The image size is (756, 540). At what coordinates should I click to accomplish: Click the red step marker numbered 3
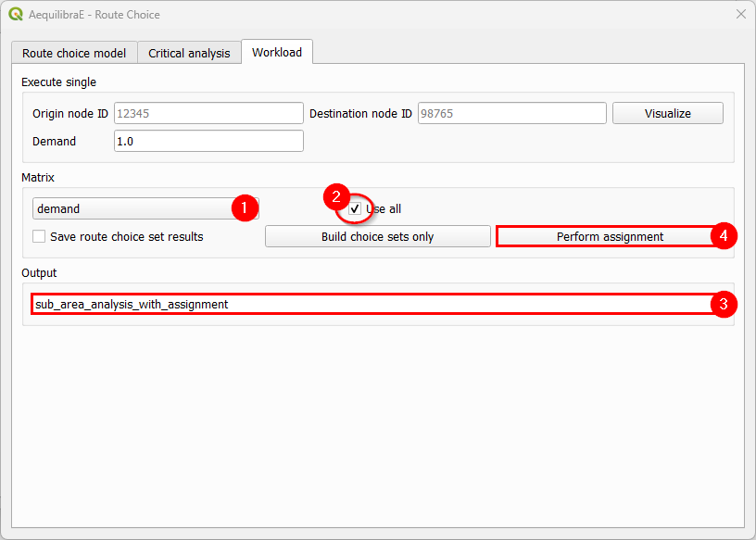point(724,304)
